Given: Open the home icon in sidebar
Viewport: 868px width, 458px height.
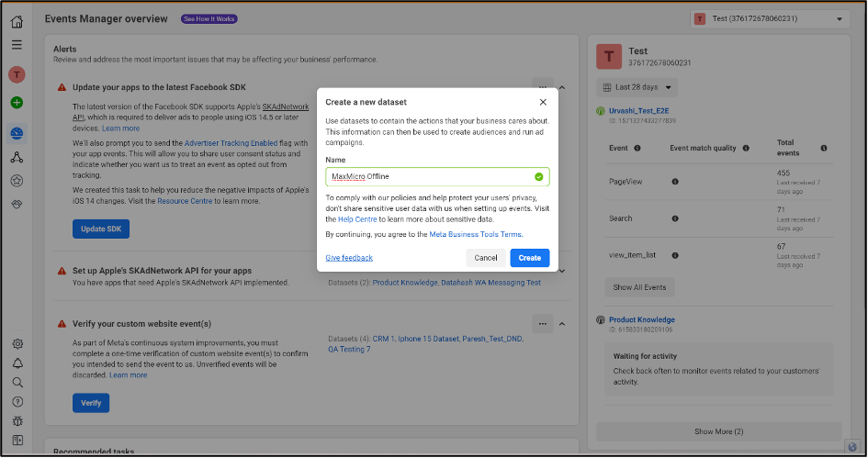Looking at the screenshot, I should pos(17,22).
